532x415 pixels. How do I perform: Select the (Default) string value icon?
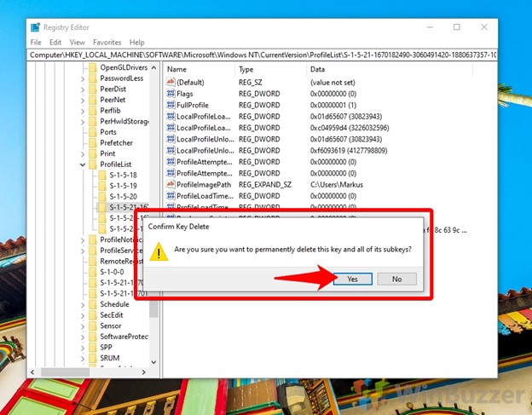[171, 82]
